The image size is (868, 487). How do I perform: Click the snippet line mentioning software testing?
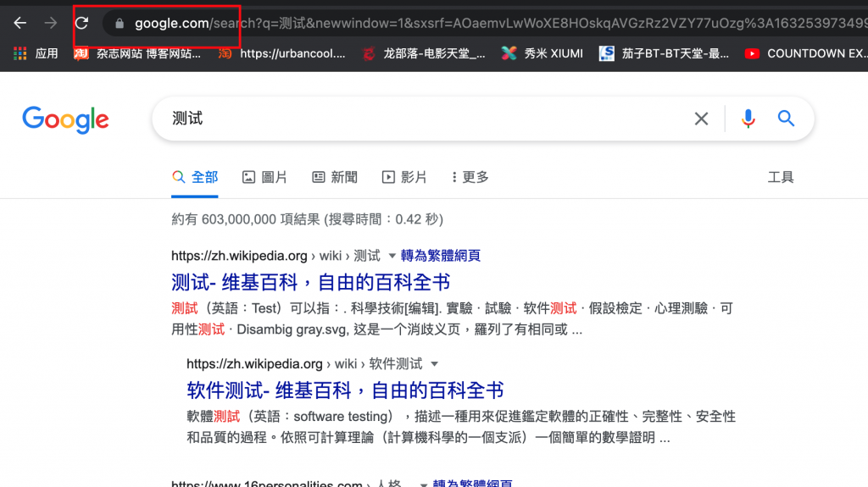click(x=460, y=417)
